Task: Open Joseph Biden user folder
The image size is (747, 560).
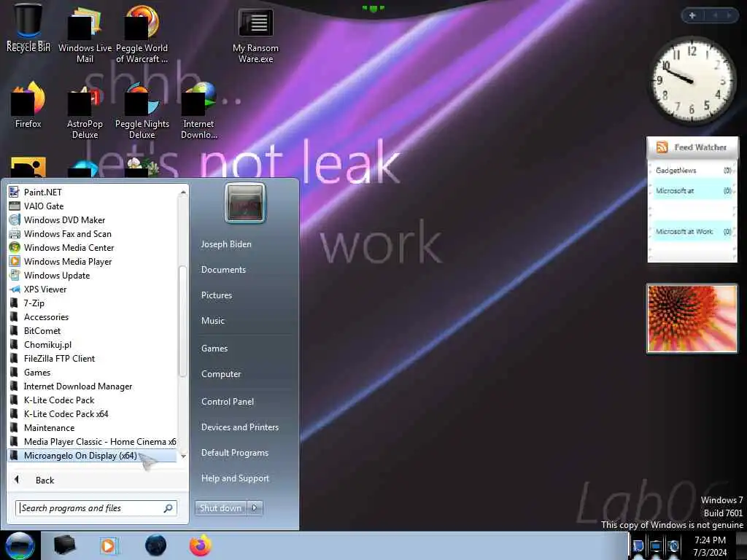Action: [x=226, y=244]
